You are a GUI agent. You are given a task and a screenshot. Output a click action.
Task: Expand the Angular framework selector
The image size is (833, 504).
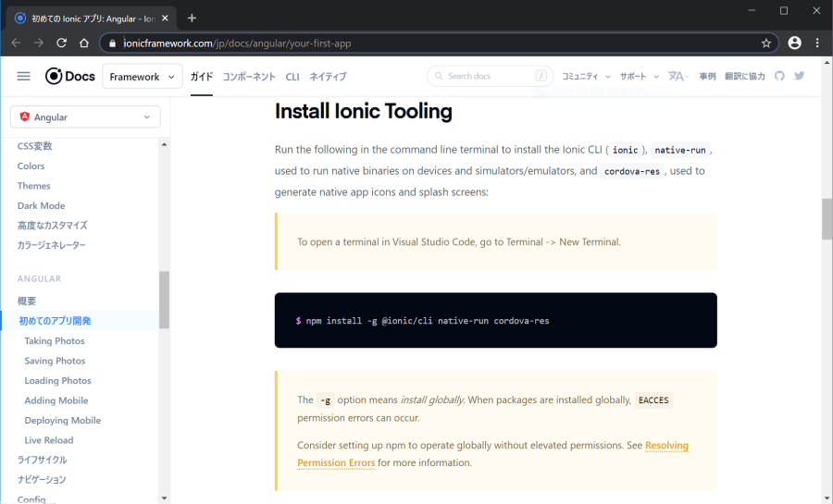point(85,117)
